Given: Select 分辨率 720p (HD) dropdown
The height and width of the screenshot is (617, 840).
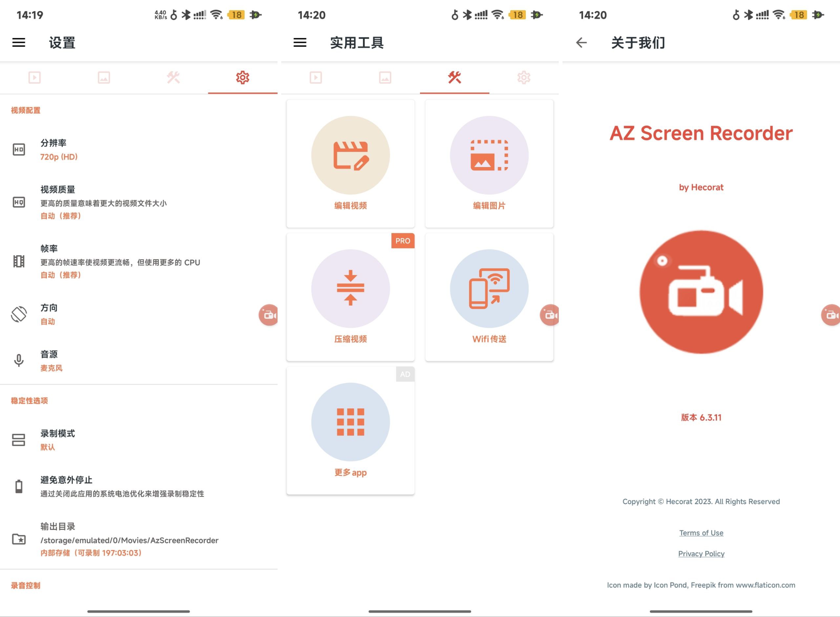Looking at the screenshot, I should 139,151.
